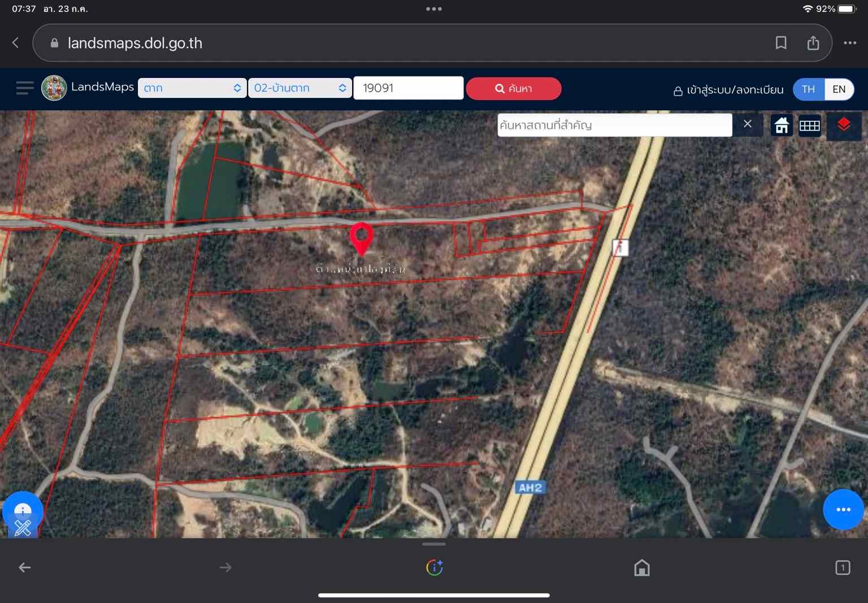Screen dimensions: 868x603
Task: Tap the bottom toolbar forward arrow
Action: 225,567
